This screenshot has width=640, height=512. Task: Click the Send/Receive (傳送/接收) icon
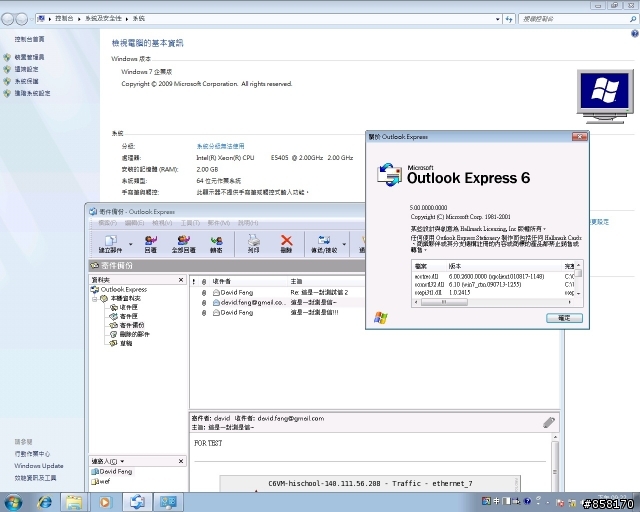click(x=324, y=244)
